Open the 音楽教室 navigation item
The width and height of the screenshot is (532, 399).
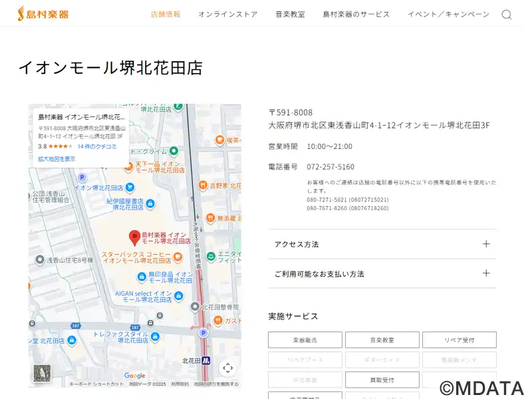[x=290, y=15]
